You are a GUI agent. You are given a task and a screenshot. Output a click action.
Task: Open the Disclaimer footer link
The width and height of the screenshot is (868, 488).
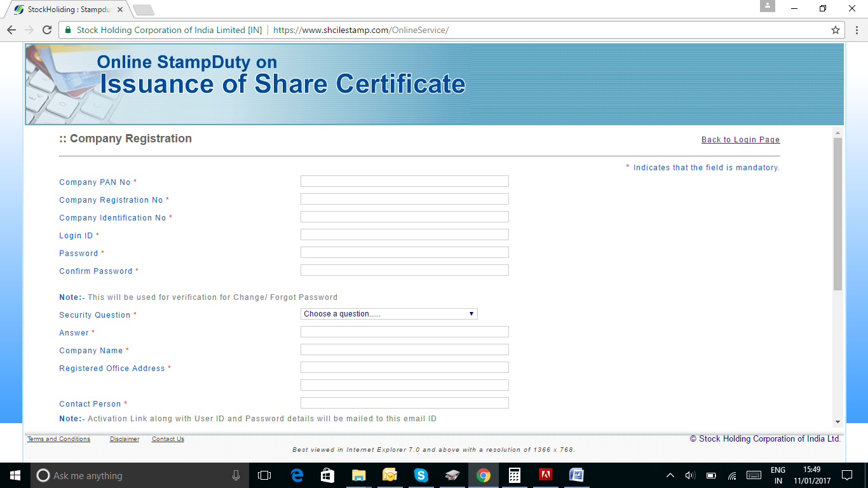click(x=125, y=439)
